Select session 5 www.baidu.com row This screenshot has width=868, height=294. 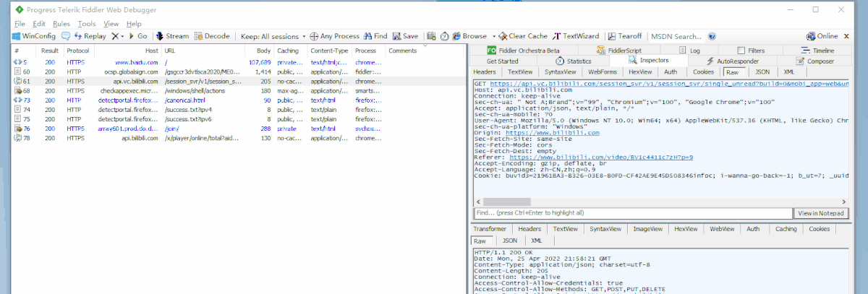237,63
